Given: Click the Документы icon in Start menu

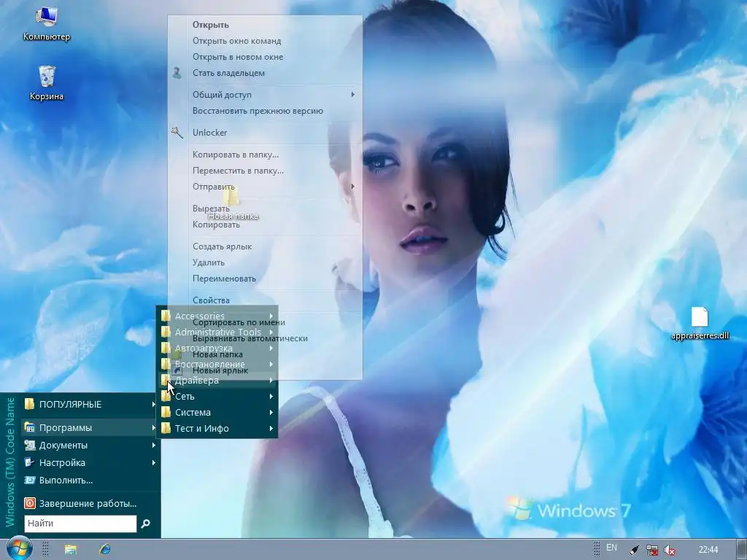Looking at the screenshot, I should tap(29, 445).
